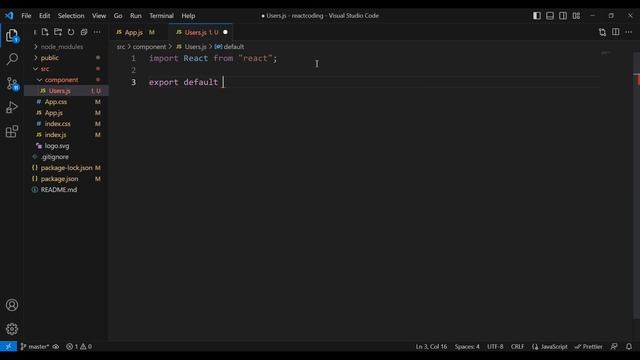The image size is (640, 360).
Task: Open the Selection menu
Action: 71,16
